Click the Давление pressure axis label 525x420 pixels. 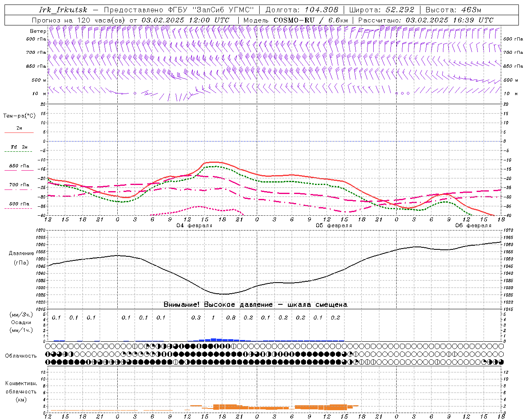point(21,253)
